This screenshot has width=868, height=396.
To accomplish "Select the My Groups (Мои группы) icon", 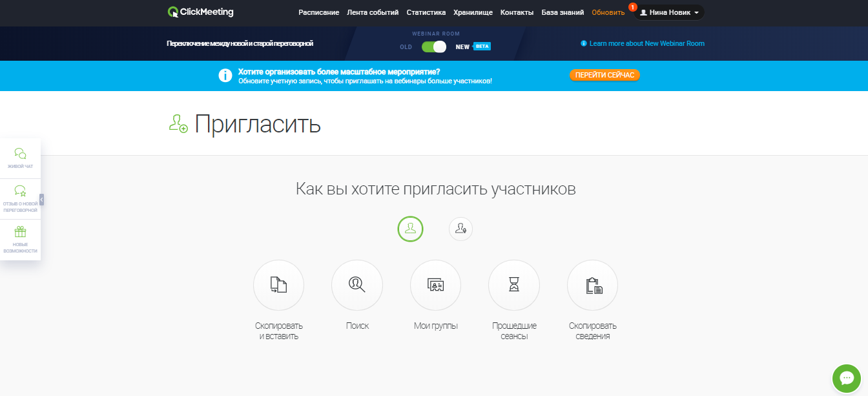I will pos(435,285).
